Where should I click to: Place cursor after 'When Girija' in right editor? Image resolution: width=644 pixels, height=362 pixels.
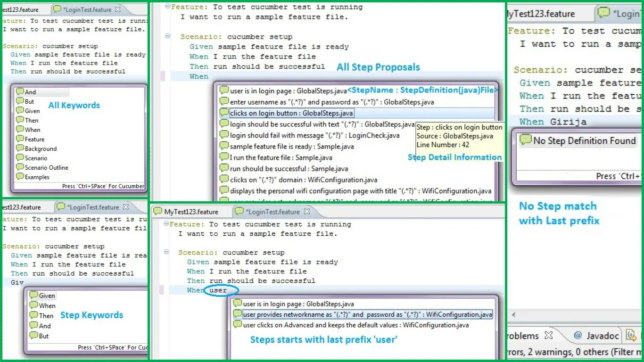click(587, 122)
